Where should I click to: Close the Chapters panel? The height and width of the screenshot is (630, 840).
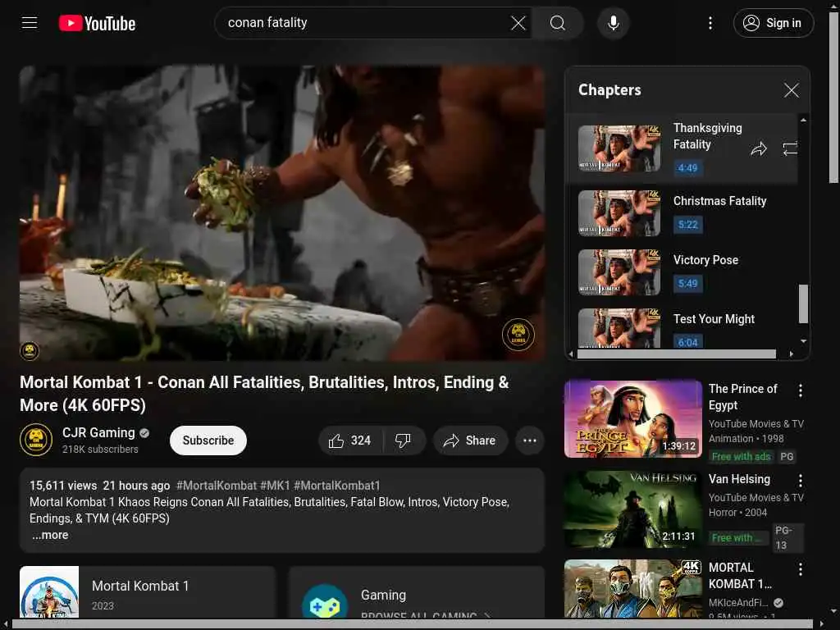point(792,90)
